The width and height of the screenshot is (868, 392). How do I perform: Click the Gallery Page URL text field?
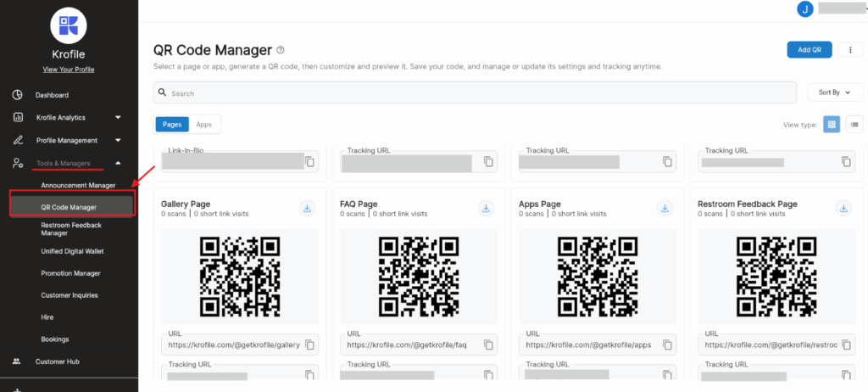tap(240, 344)
